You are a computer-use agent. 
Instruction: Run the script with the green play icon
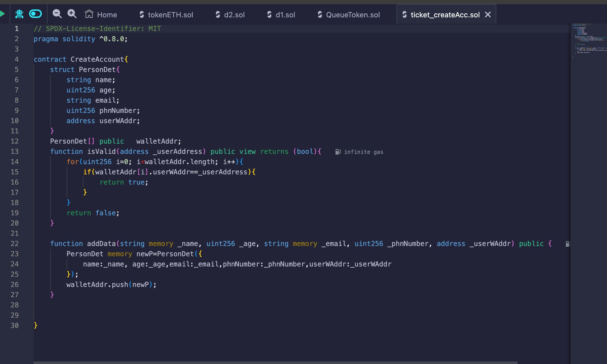(2, 14)
